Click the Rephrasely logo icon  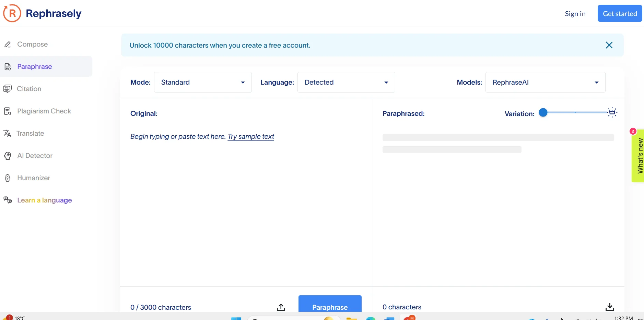coord(12,13)
